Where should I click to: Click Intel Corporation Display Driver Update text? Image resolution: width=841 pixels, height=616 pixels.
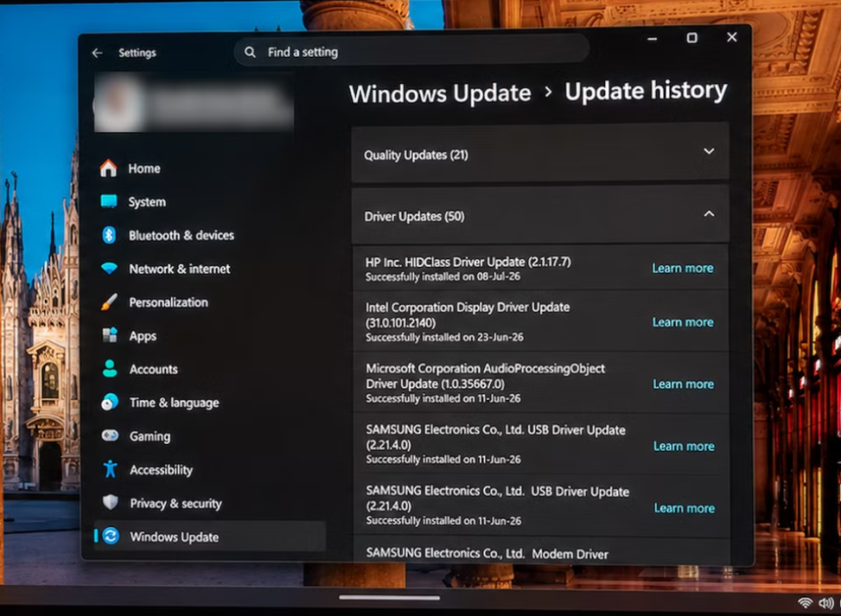pos(467,315)
